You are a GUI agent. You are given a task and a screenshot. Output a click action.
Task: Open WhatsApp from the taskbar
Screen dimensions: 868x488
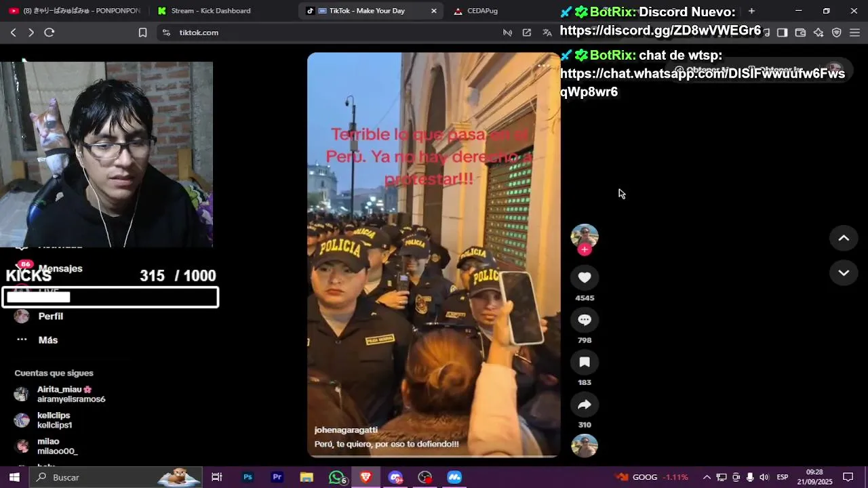[336, 477]
